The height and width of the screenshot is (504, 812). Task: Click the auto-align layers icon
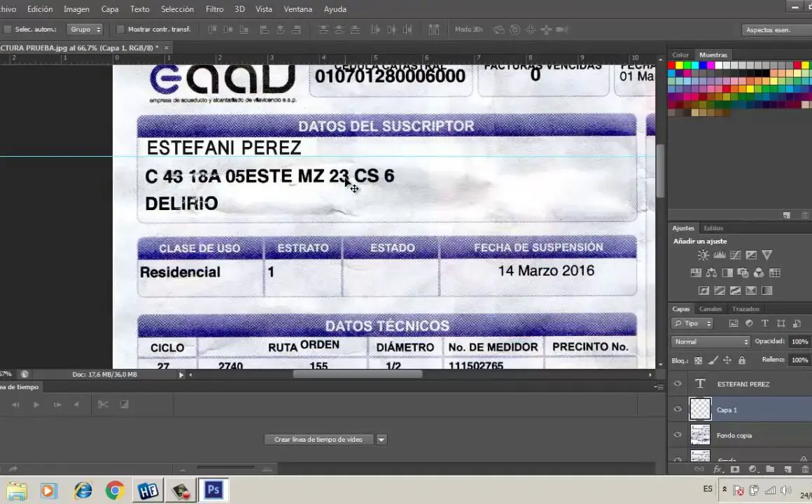click(x=433, y=29)
